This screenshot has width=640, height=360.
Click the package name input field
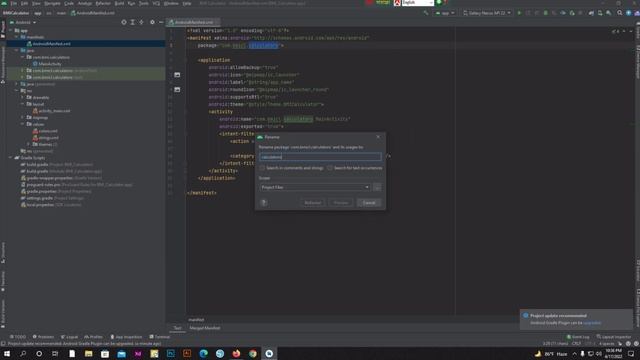point(320,157)
